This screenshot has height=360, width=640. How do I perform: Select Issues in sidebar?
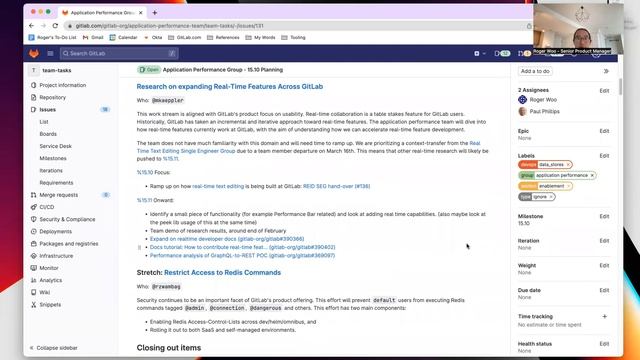(x=47, y=110)
